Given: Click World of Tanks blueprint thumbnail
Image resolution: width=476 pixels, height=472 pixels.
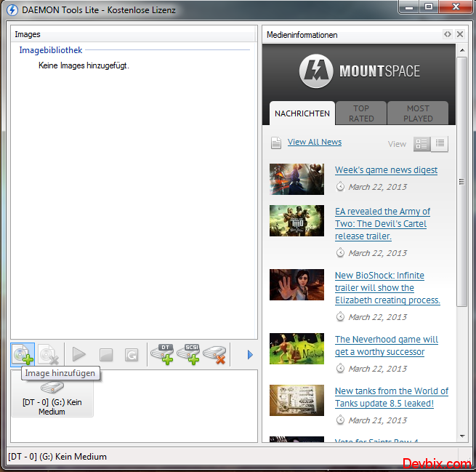Looking at the screenshot, I should coord(297,400).
